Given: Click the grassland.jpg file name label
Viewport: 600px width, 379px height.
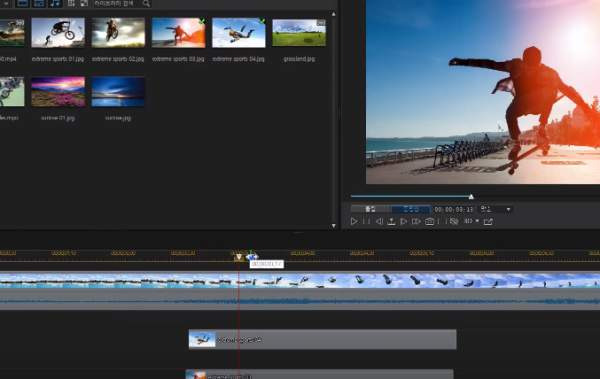Looking at the screenshot, I should click(299, 59).
